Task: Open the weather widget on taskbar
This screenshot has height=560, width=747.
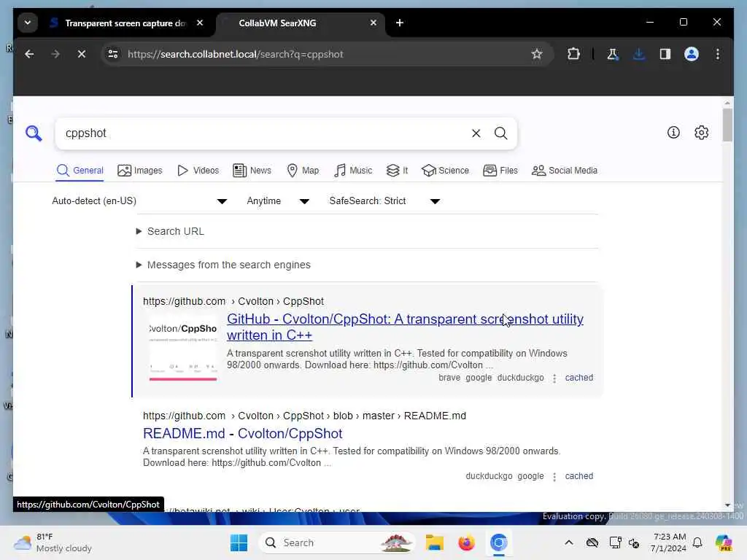Action: [53, 542]
